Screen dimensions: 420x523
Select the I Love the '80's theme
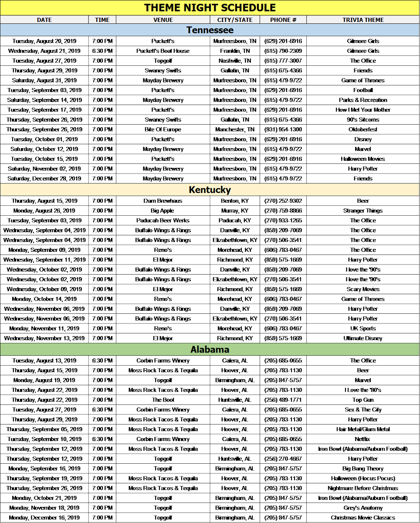point(363,390)
